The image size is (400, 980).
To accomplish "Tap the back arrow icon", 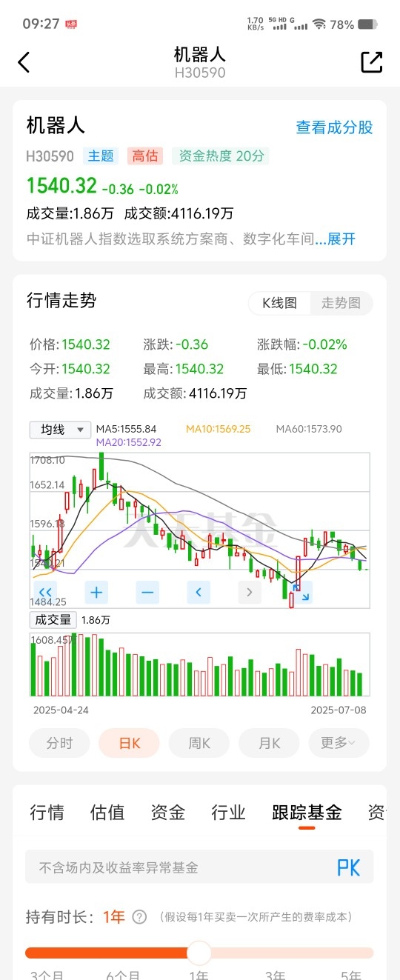I will point(24,62).
